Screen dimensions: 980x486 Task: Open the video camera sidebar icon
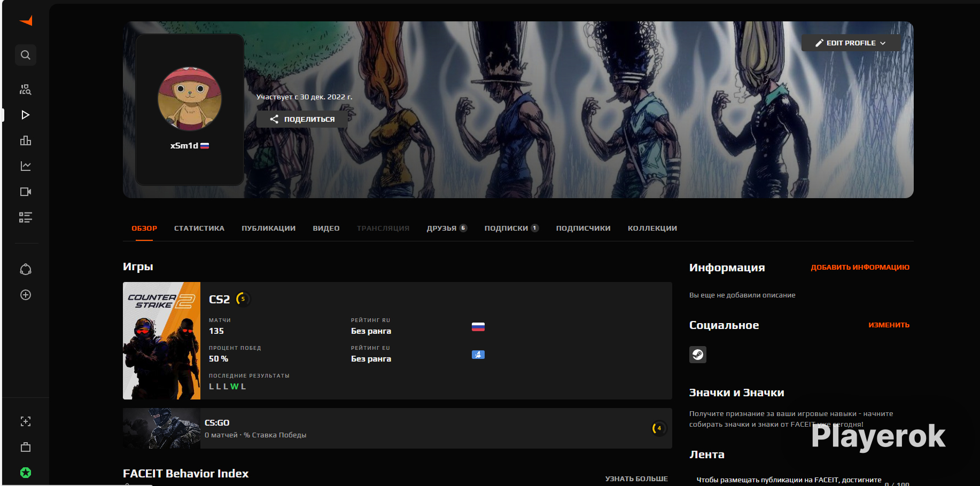(x=26, y=192)
